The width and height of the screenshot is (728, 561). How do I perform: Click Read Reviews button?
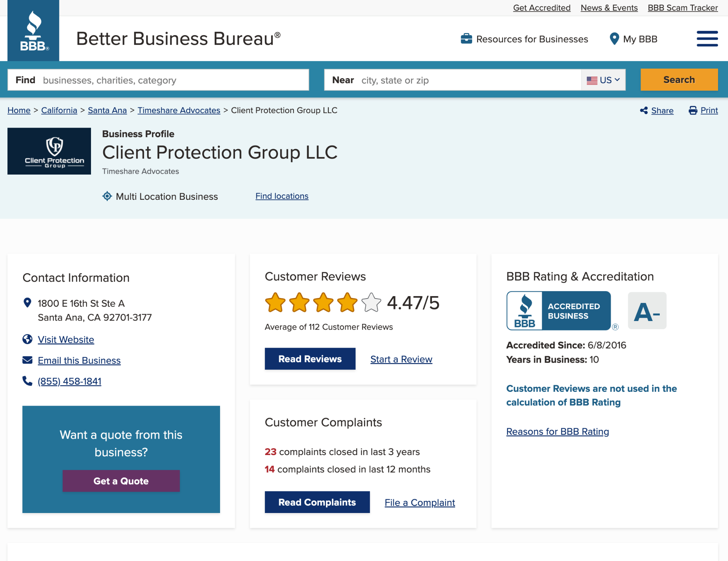[310, 359]
